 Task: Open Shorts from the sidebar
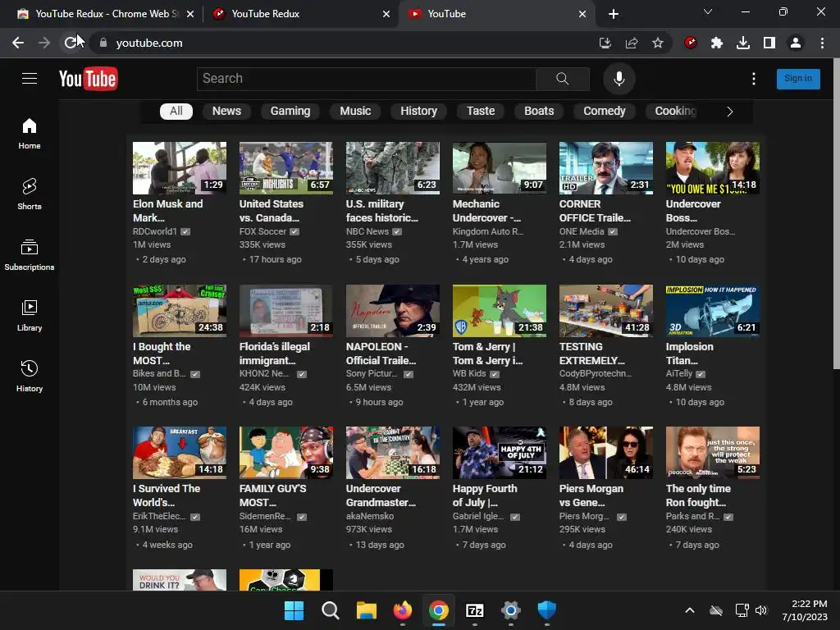(30, 194)
